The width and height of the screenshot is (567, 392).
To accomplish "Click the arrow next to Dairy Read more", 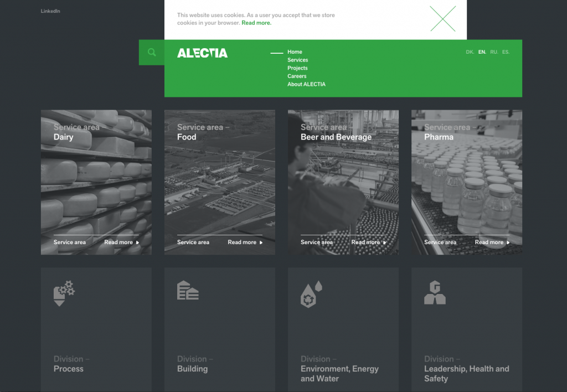I will [x=137, y=243].
